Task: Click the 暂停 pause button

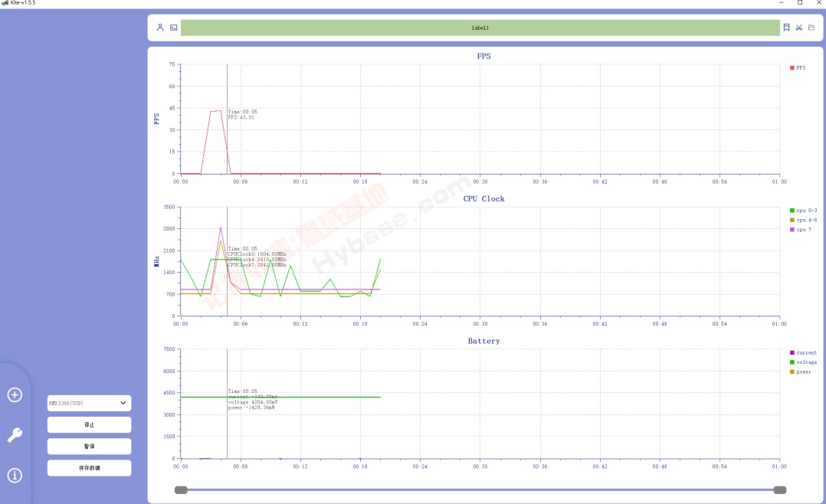Action: click(x=89, y=446)
